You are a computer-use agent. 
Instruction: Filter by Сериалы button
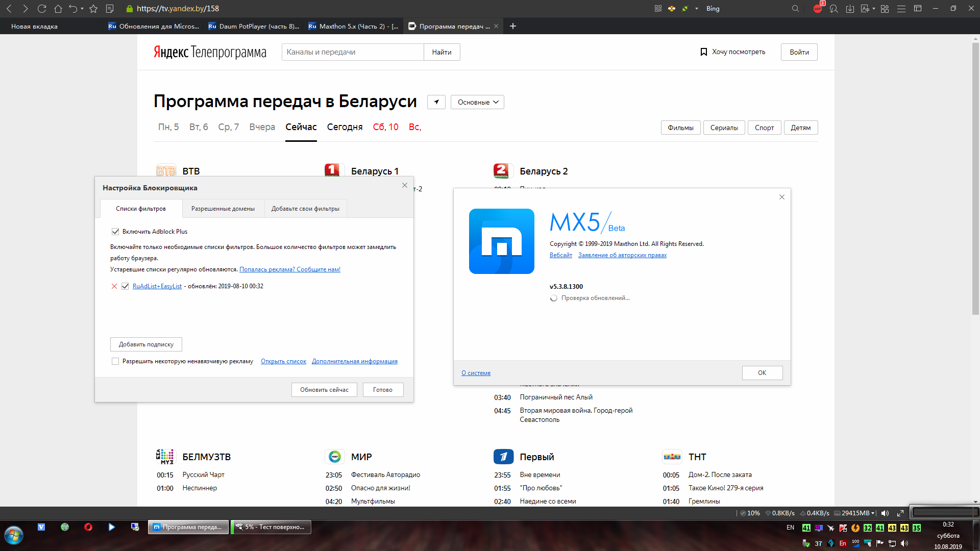[724, 128]
